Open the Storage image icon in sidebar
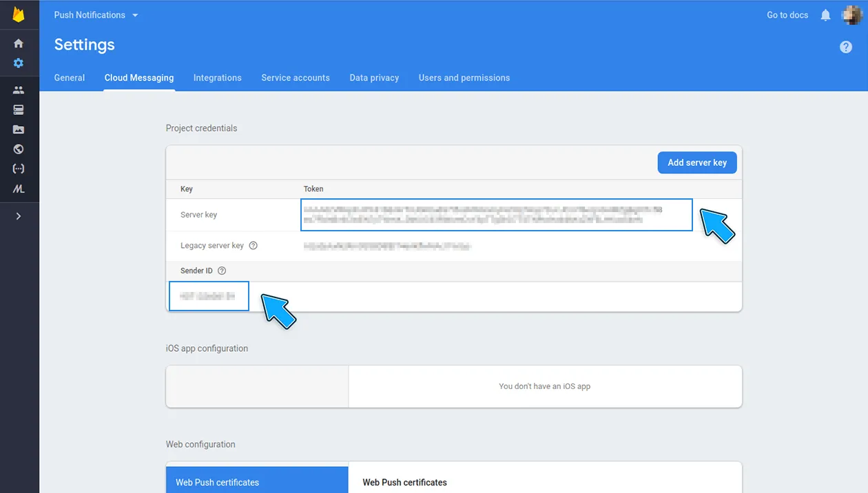The width and height of the screenshot is (868, 493). (19, 129)
